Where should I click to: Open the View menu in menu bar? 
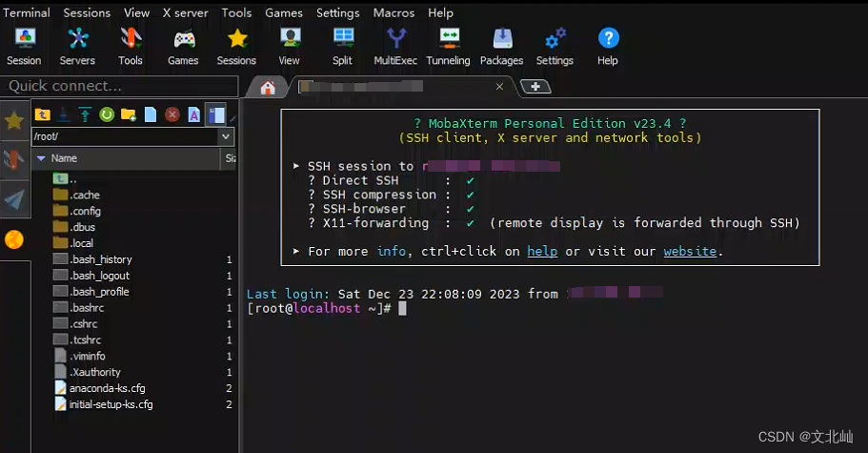click(x=137, y=12)
